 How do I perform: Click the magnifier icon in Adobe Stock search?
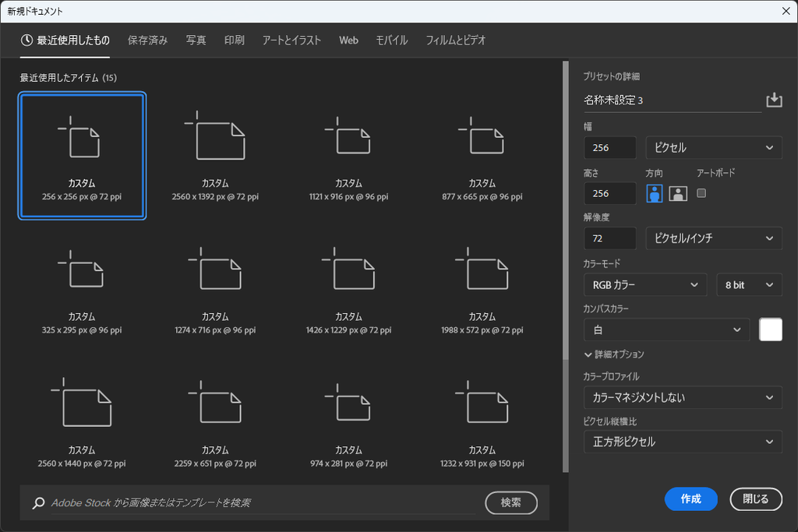(38, 502)
